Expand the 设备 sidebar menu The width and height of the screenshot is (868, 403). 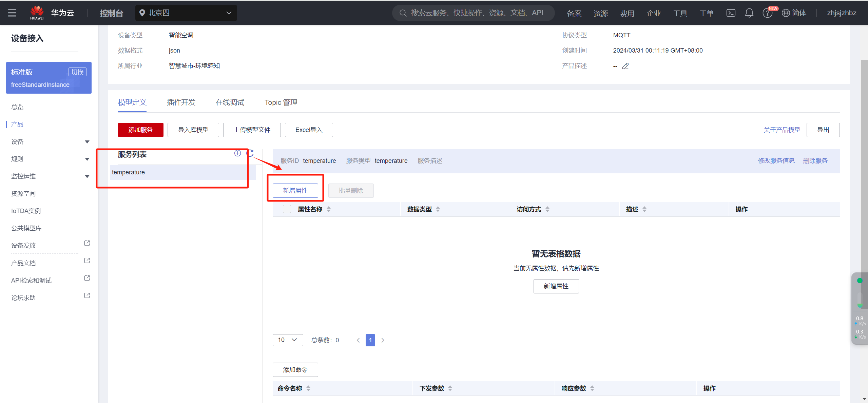coord(87,142)
